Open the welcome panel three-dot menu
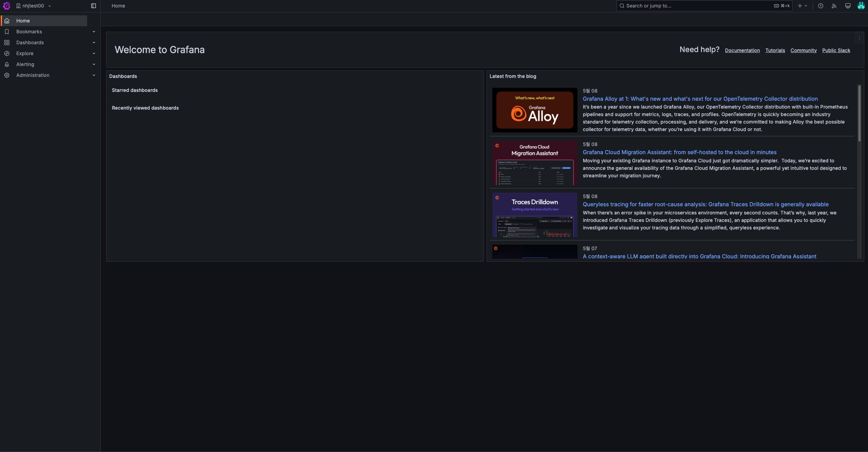This screenshot has width=868, height=452. pyautogui.click(x=859, y=38)
